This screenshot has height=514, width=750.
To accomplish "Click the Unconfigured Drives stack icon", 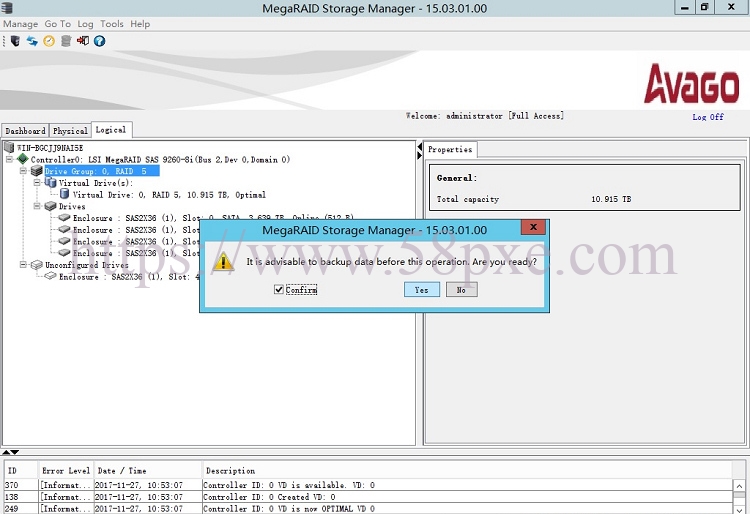I will pos(37,264).
